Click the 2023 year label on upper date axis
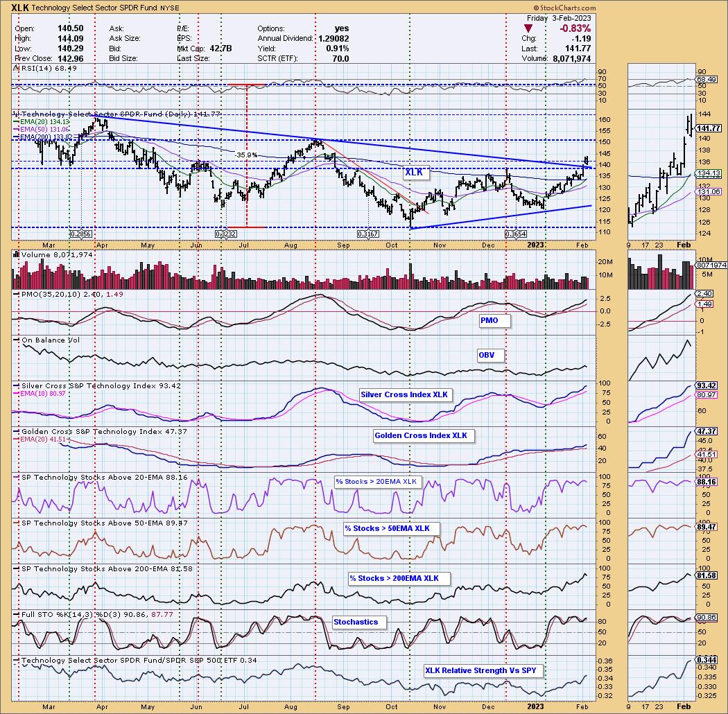 [x=535, y=245]
